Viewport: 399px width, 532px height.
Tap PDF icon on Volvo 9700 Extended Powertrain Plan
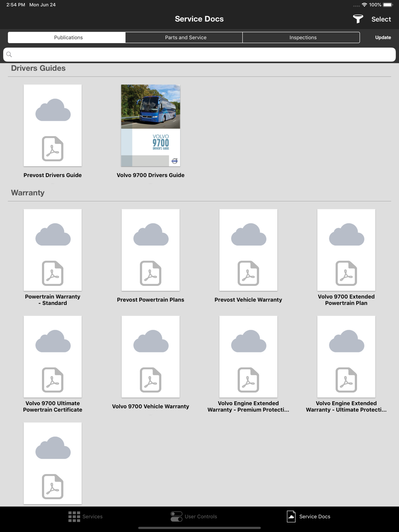click(x=346, y=273)
